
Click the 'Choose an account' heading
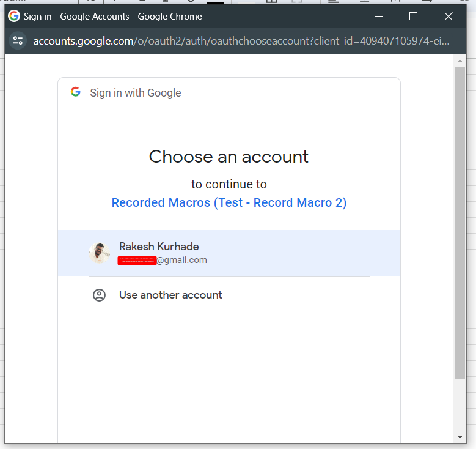coord(229,157)
